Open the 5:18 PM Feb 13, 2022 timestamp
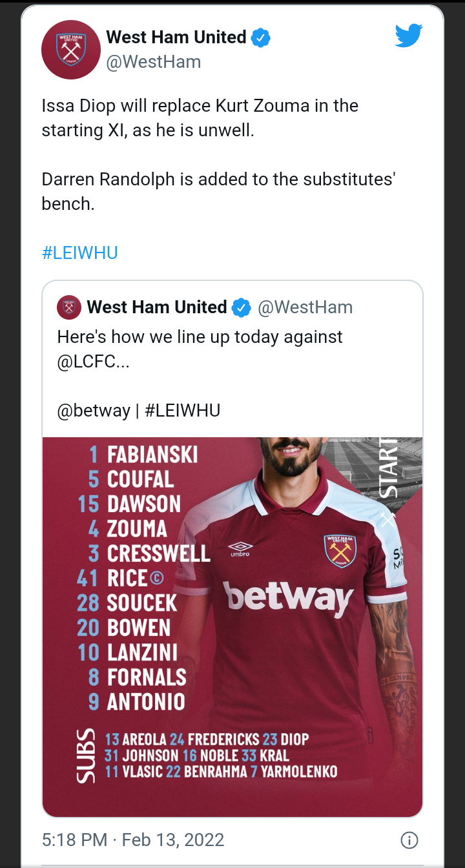Image resolution: width=465 pixels, height=868 pixels. pyautogui.click(x=133, y=840)
